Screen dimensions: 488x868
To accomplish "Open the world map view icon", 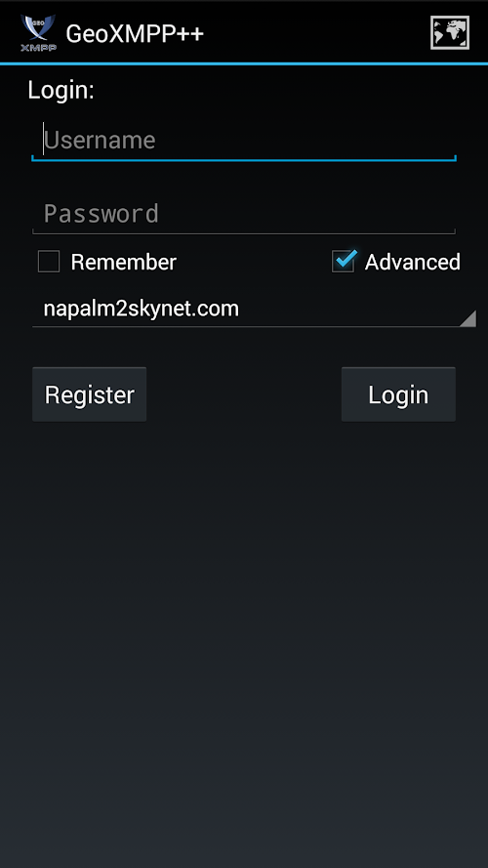I will [x=450, y=32].
